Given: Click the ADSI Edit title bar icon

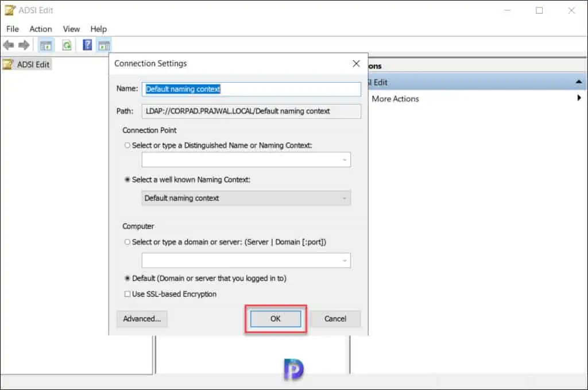Looking at the screenshot, I should (10, 10).
